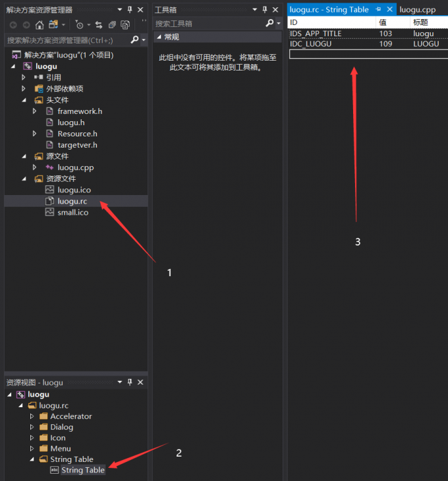Open the Solution Explorer window position menu arrow
The height and width of the screenshot is (481, 448).
120,9
